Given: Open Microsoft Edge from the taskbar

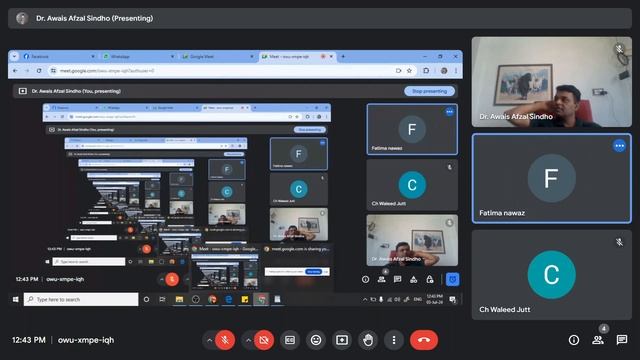Looking at the screenshot, I should (x=229, y=300).
